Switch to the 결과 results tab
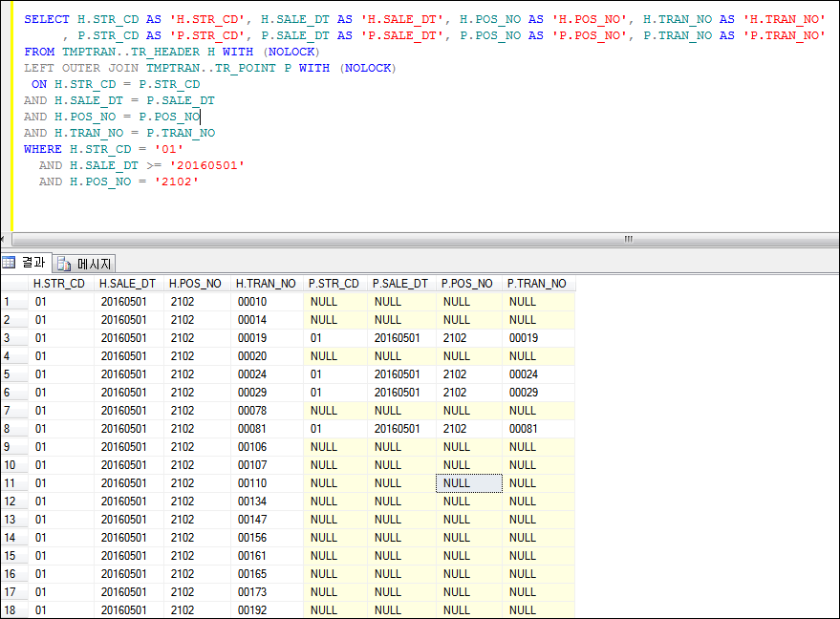 point(26,263)
